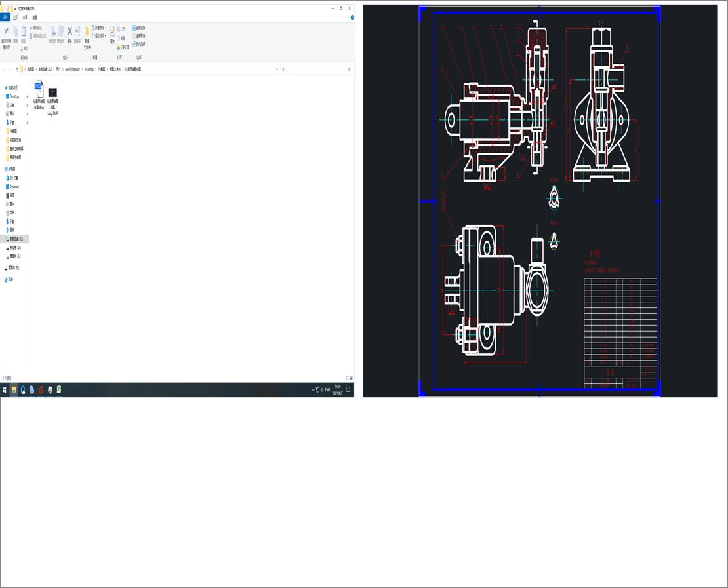The image size is (728, 588).
Task: Select Network in the navigation pane
Action: coord(9,279)
